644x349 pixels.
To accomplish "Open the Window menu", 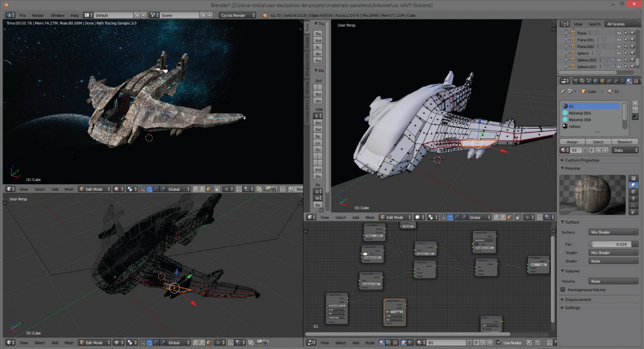I will click(58, 15).
